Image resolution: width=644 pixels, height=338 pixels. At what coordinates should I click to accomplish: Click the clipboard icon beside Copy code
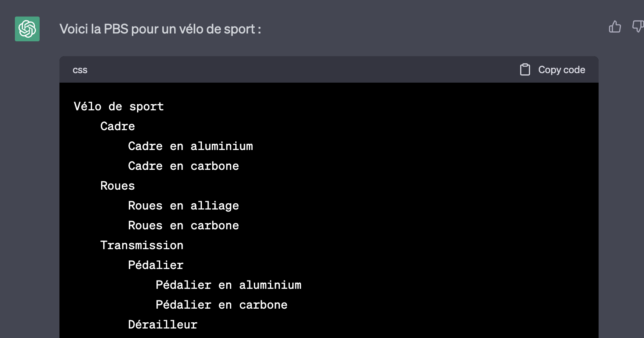[x=525, y=69]
